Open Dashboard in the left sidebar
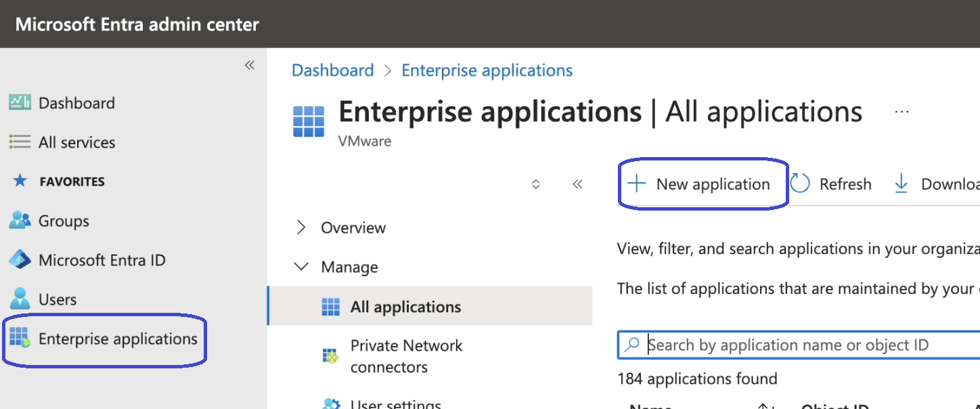The width and height of the screenshot is (980, 409). pos(76,103)
